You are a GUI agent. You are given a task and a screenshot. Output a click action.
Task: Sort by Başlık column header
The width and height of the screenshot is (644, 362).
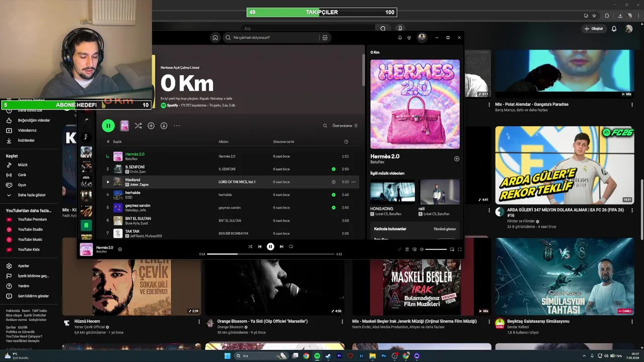(117, 142)
